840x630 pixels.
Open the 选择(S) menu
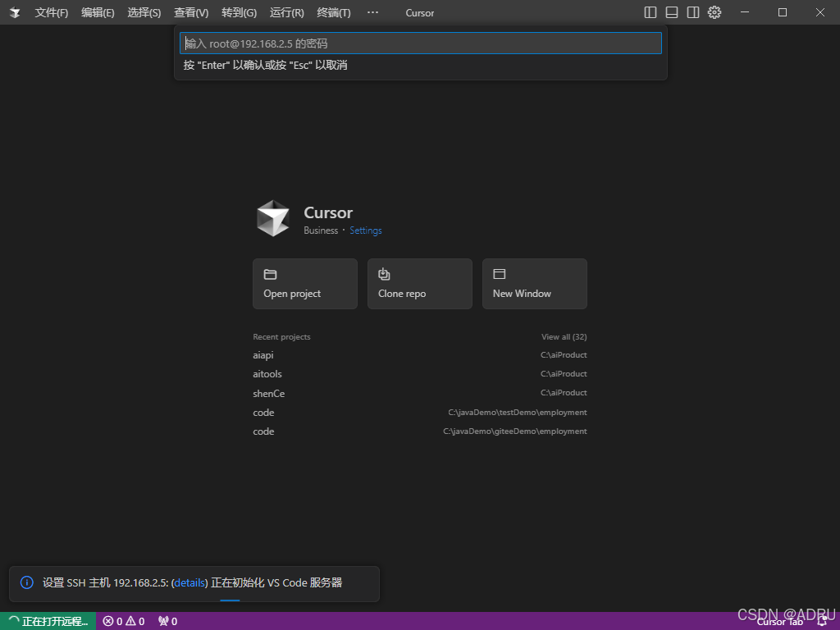tap(144, 13)
